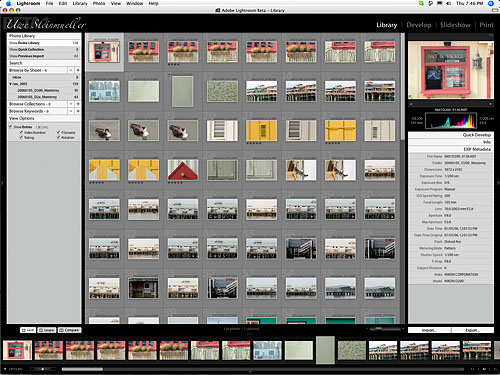
Task: Click minus button beside Browse Collections
Action: pyautogui.click(x=71, y=104)
